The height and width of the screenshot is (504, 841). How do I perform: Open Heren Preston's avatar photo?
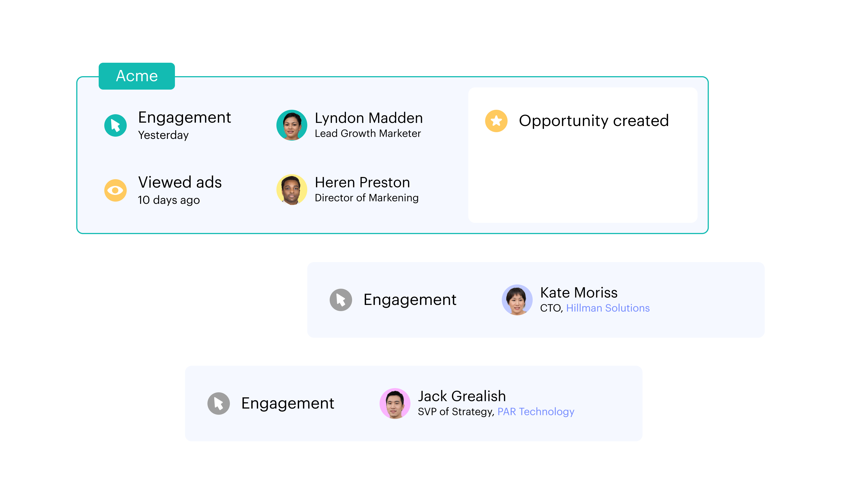click(x=292, y=190)
